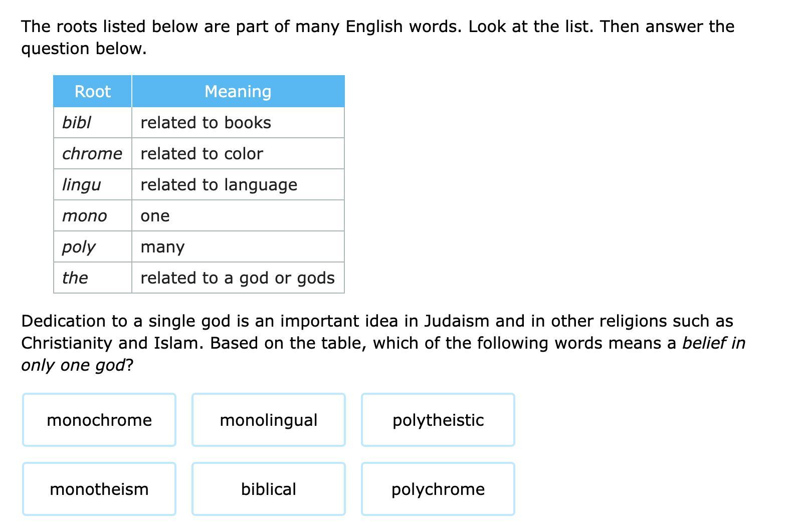Click the Meaning column header
This screenshot has width=799, height=532.
(x=238, y=91)
